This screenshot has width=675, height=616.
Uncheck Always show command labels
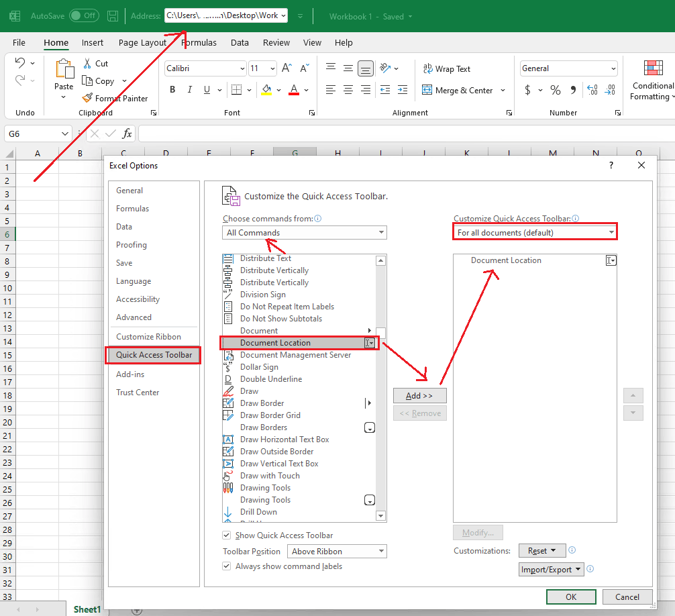point(226,566)
